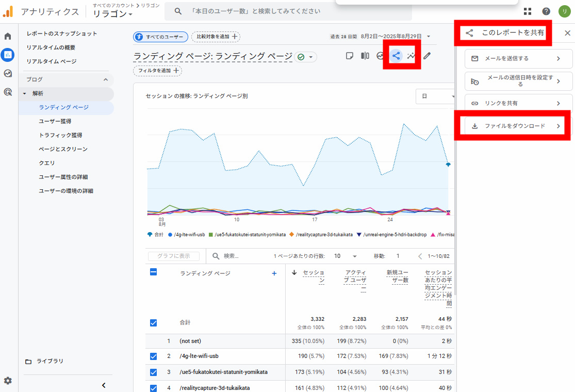This screenshot has height=392, width=575.
Task: Open the Advertising icon in left rail
Action: tap(8, 92)
